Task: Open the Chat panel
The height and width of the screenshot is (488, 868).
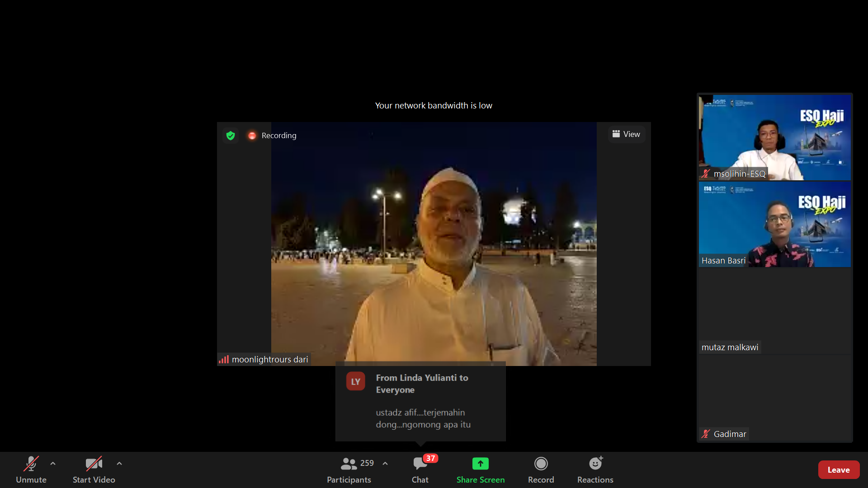Action: click(x=420, y=469)
